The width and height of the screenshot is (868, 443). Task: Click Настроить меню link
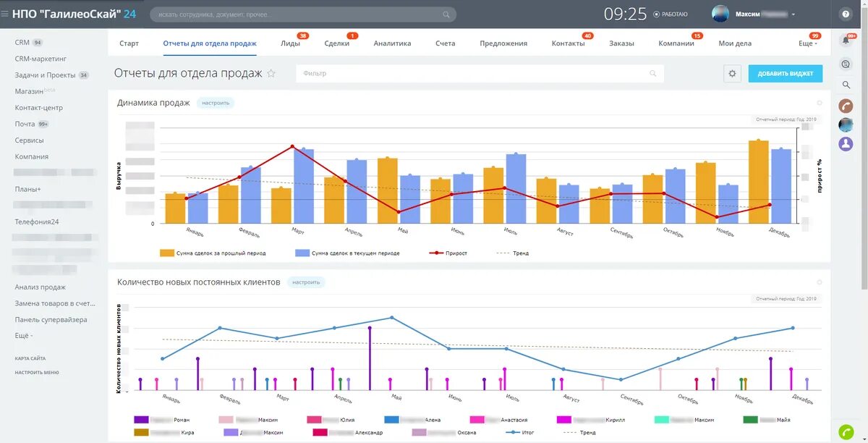(37, 373)
